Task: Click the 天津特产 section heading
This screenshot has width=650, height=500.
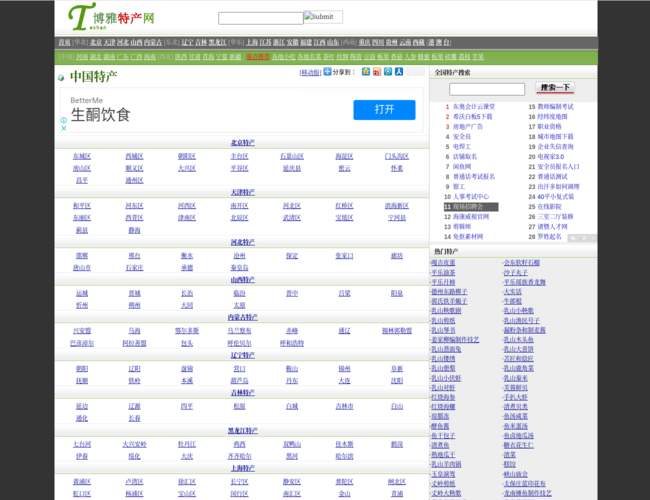Action: pos(242,192)
